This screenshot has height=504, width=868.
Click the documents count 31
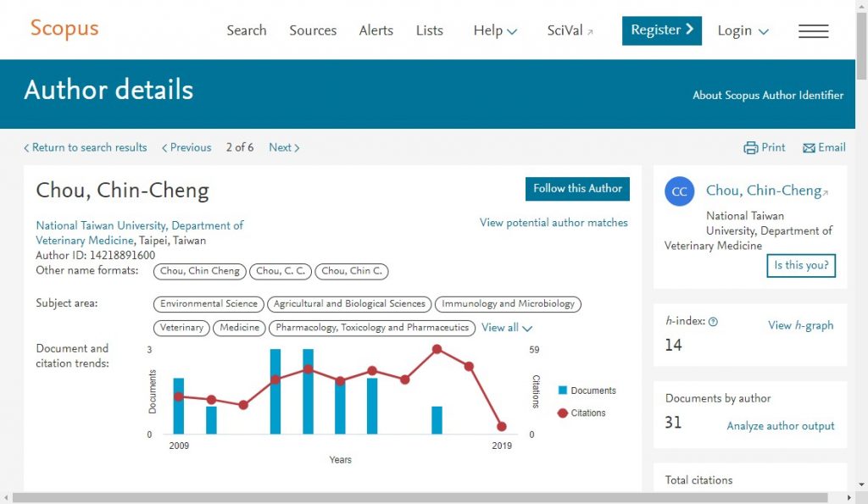673,423
